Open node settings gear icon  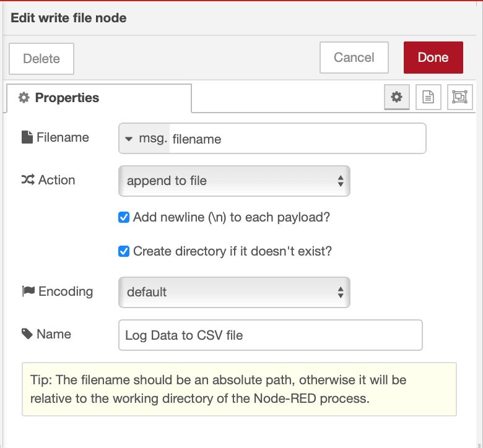click(x=397, y=97)
